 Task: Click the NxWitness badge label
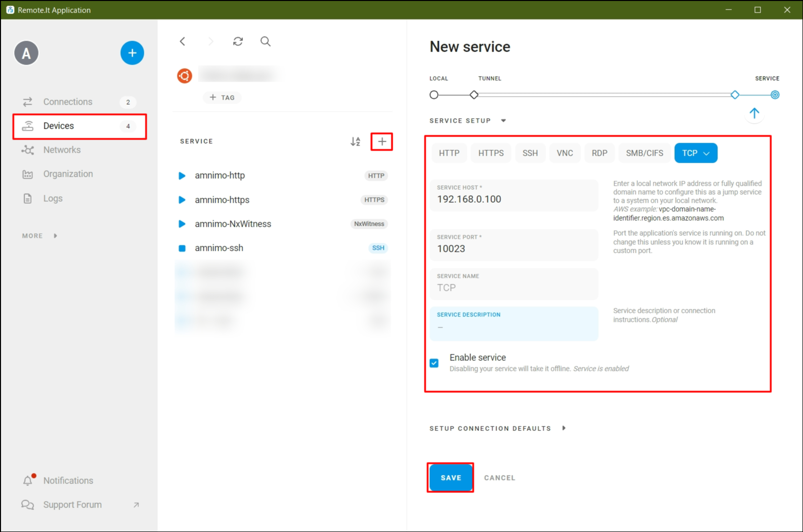pos(369,224)
